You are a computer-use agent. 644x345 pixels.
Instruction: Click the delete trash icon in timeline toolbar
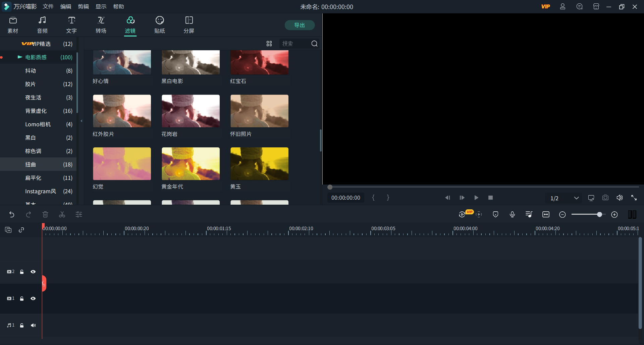click(45, 214)
